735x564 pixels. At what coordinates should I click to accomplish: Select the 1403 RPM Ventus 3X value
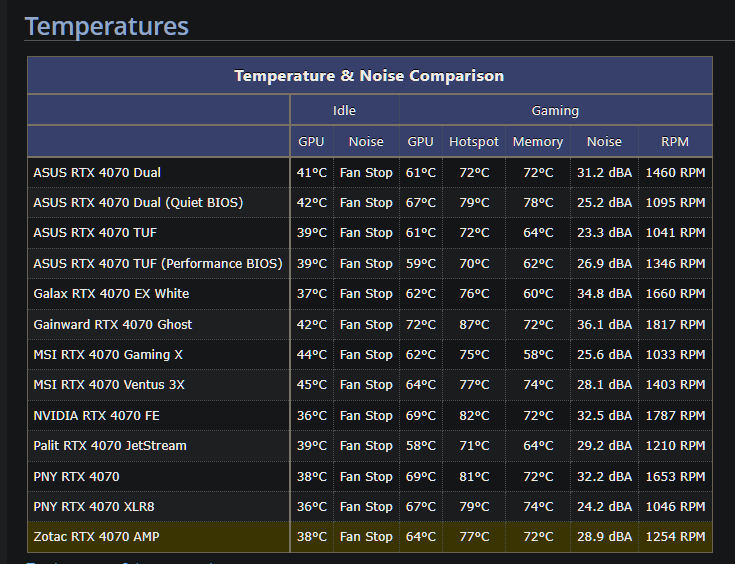[x=675, y=384]
